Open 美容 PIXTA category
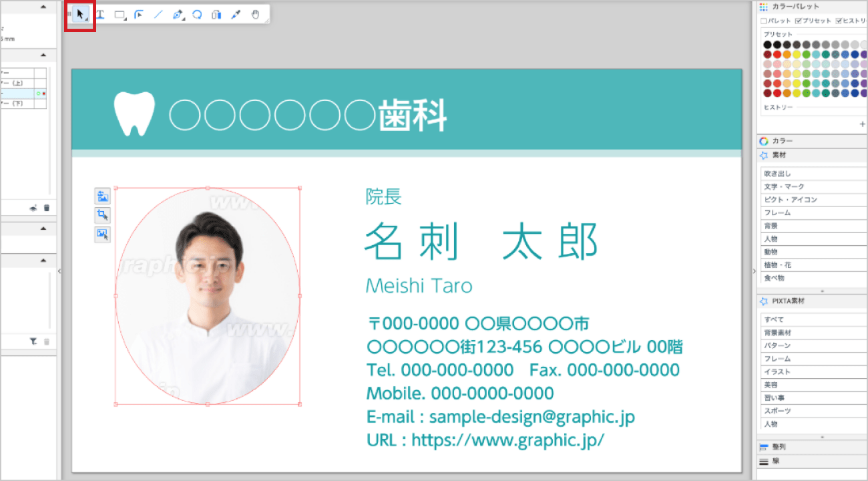The image size is (868, 481). tap(814, 385)
